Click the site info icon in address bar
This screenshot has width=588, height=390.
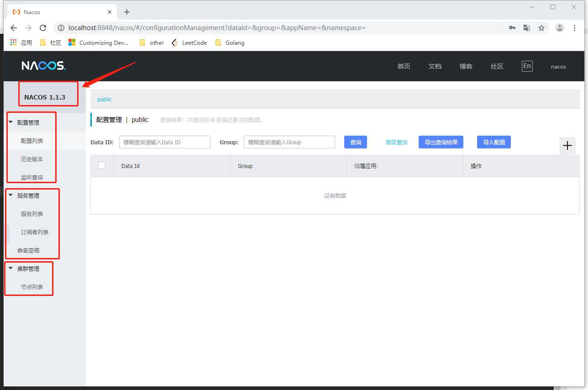(61, 28)
